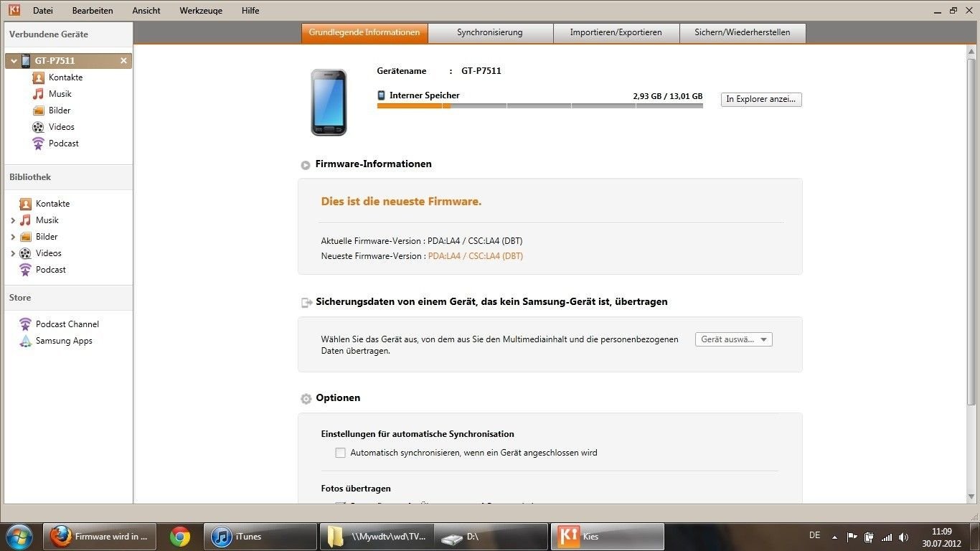The width and height of the screenshot is (980, 551).
Task: Click the 'Dies ist die neueste Firmware.' text
Action: 401,202
